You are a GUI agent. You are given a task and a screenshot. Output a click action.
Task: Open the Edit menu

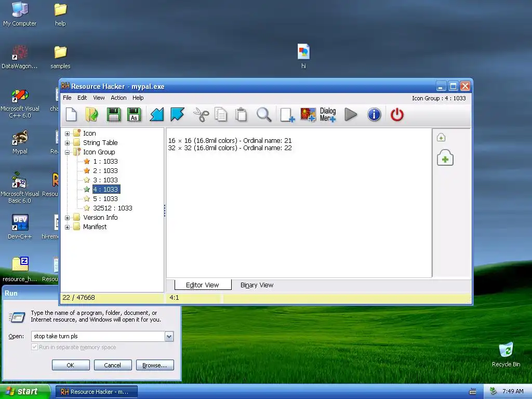pyautogui.click(x=82, y=98)
